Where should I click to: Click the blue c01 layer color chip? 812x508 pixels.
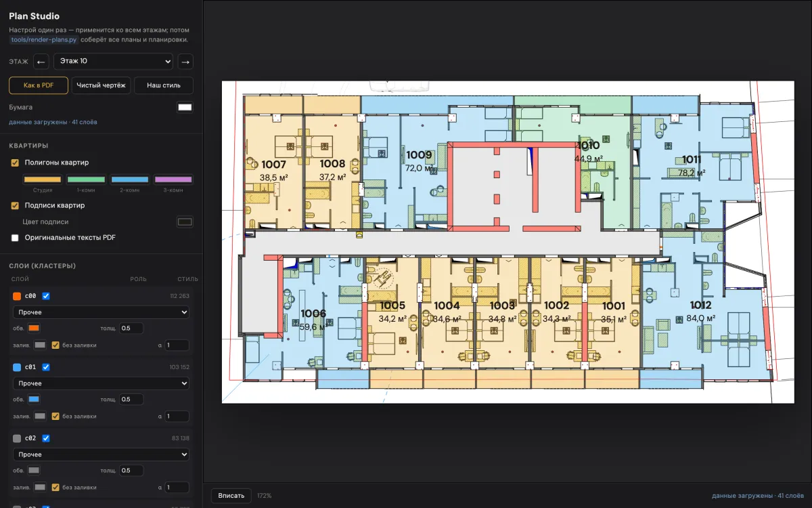click(17, 367)
